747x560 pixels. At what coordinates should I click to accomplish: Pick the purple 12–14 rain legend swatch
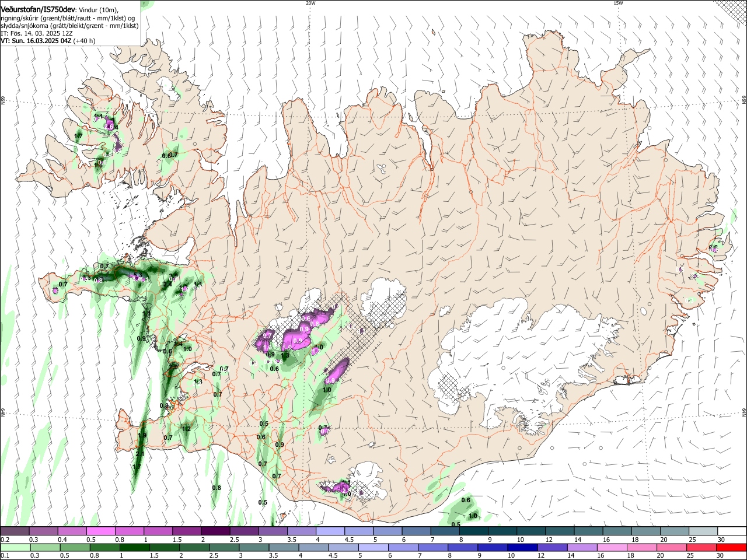pos(553,547)
